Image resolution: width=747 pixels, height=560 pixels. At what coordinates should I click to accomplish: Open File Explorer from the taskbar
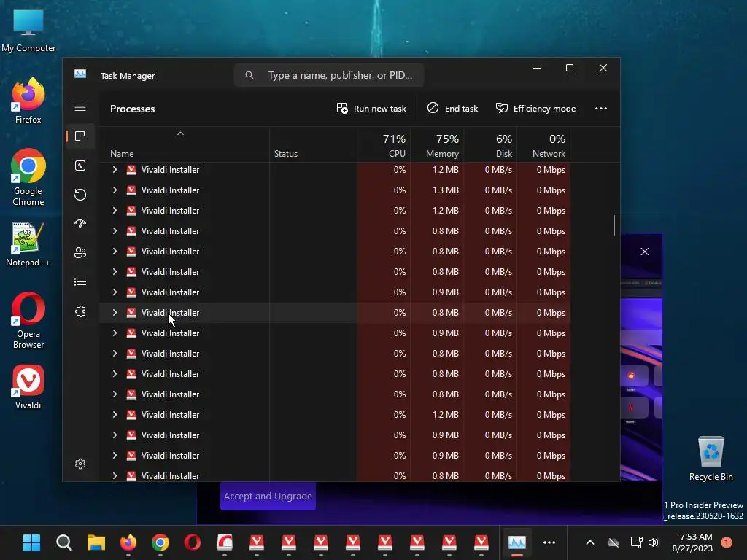pyautogui.click(x=96, y=542)
